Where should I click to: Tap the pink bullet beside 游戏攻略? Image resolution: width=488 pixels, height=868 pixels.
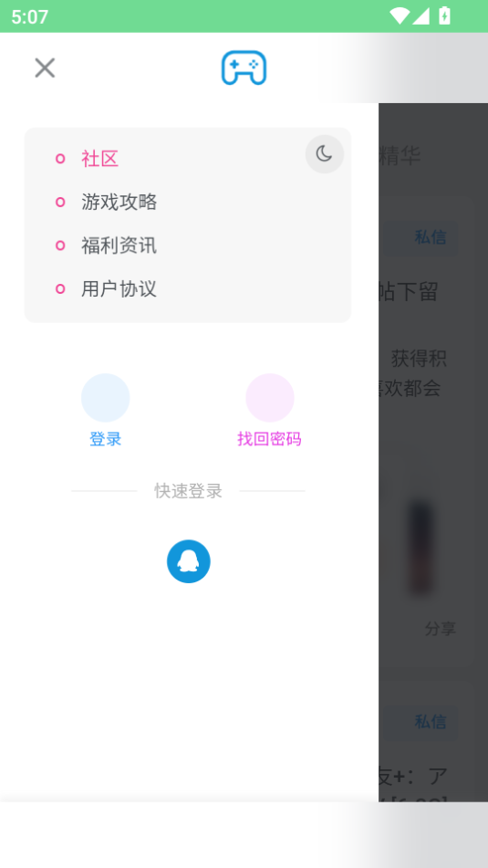(x=60, y=202)
